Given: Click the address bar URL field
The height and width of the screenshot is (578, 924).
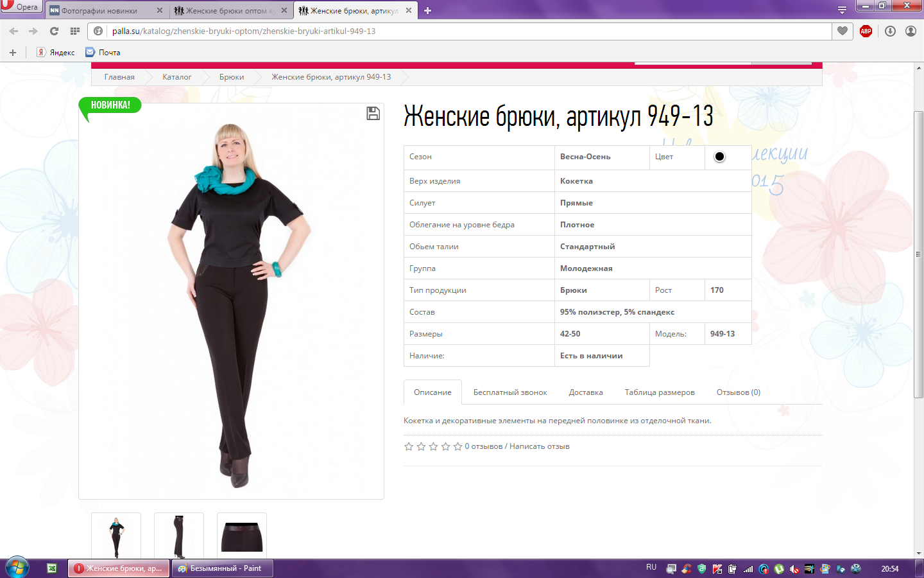Looking at the screenshot, I should 459,31.
